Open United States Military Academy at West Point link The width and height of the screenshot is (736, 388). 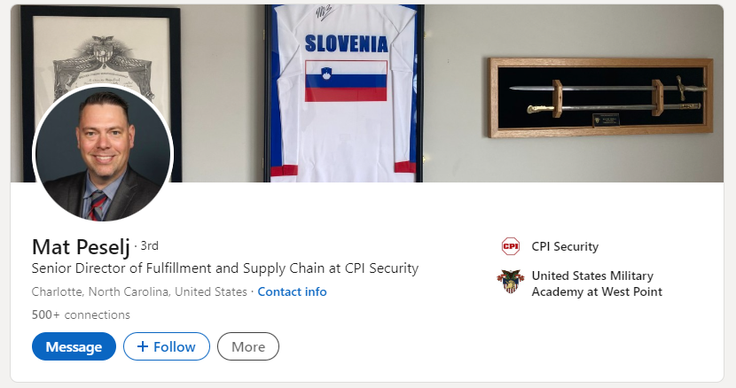[x=597, y=283]
